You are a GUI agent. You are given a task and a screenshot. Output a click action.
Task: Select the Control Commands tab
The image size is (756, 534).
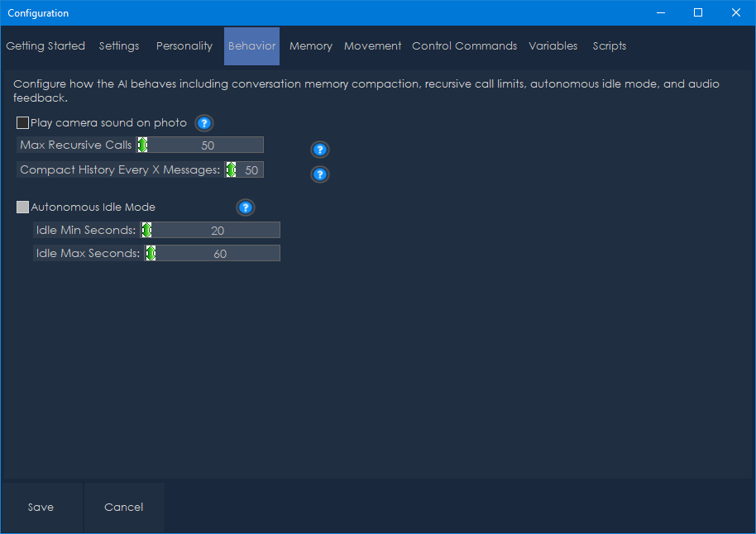[x=465, y=46]
